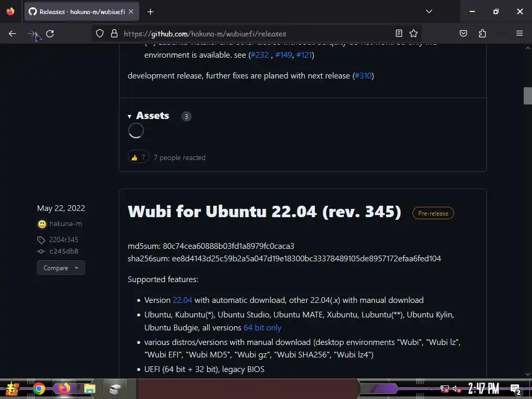
Task: Click the page vertical scrollbar thumb
Action: tap(528, 96)
